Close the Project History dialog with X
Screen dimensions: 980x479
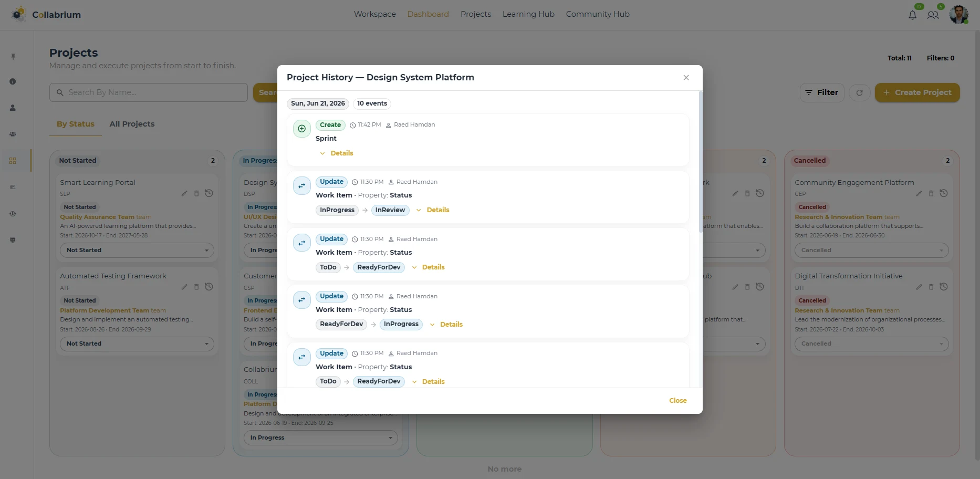click(686, 78)
